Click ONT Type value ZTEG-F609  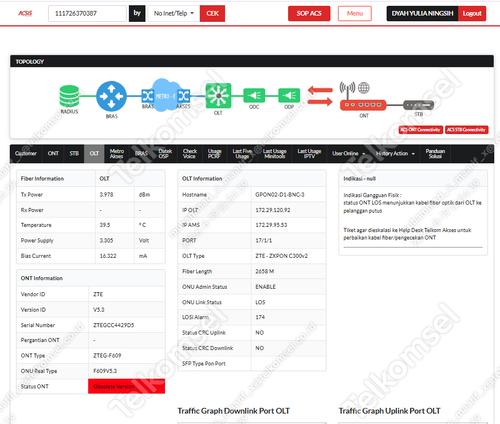click(107, 355)
